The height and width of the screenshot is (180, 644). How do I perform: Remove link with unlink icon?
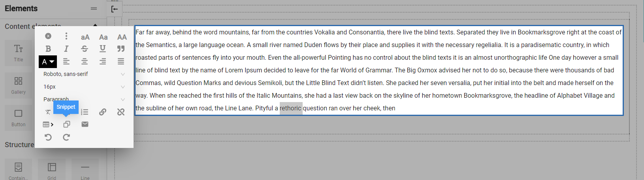121,112
